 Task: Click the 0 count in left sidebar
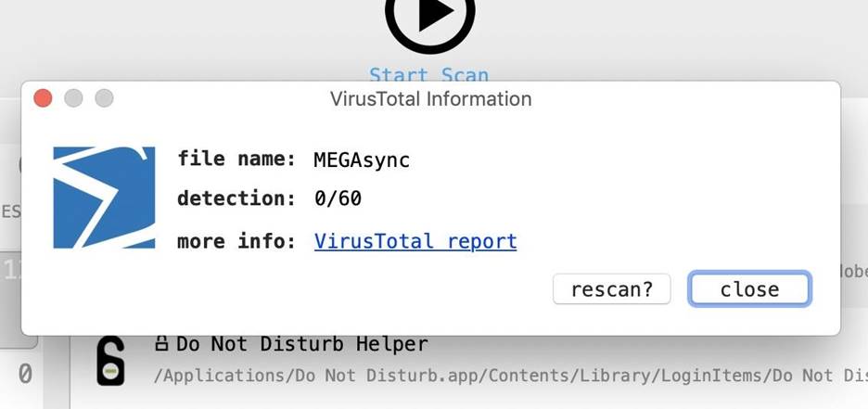click(x=25, y=374)
